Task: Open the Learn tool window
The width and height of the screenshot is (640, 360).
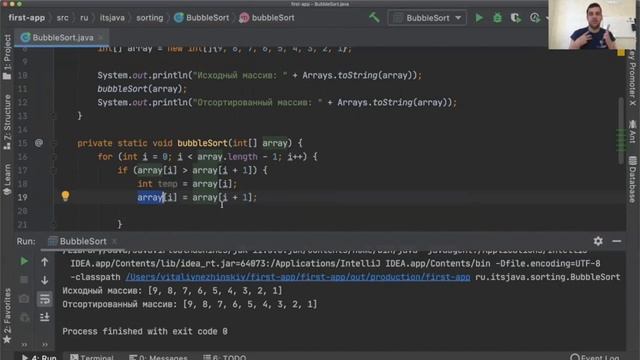Action: [x=7, y=180]
